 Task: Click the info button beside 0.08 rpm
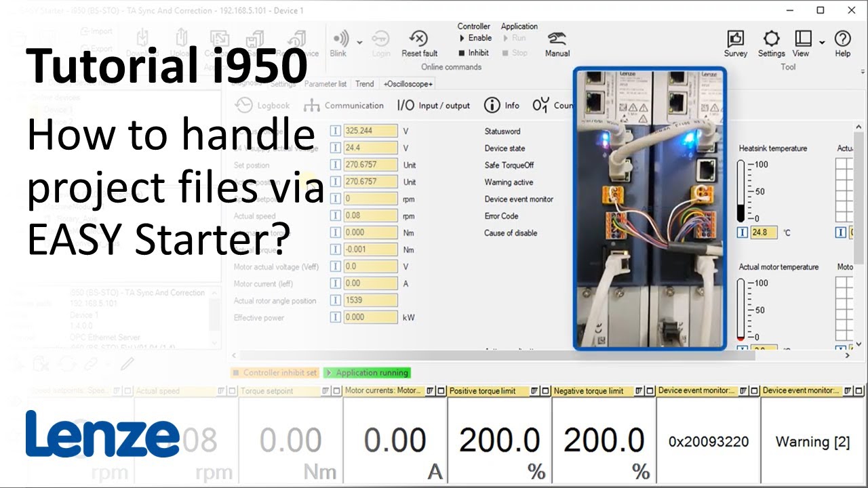click(336, 216)
